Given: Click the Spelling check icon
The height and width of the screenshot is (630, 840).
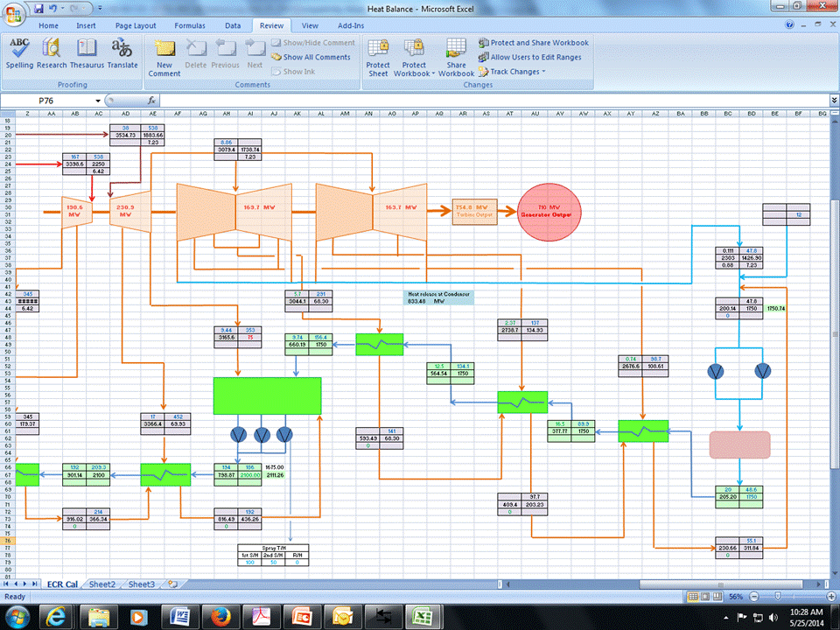Looking at the screenshot, I should [19, 53].
